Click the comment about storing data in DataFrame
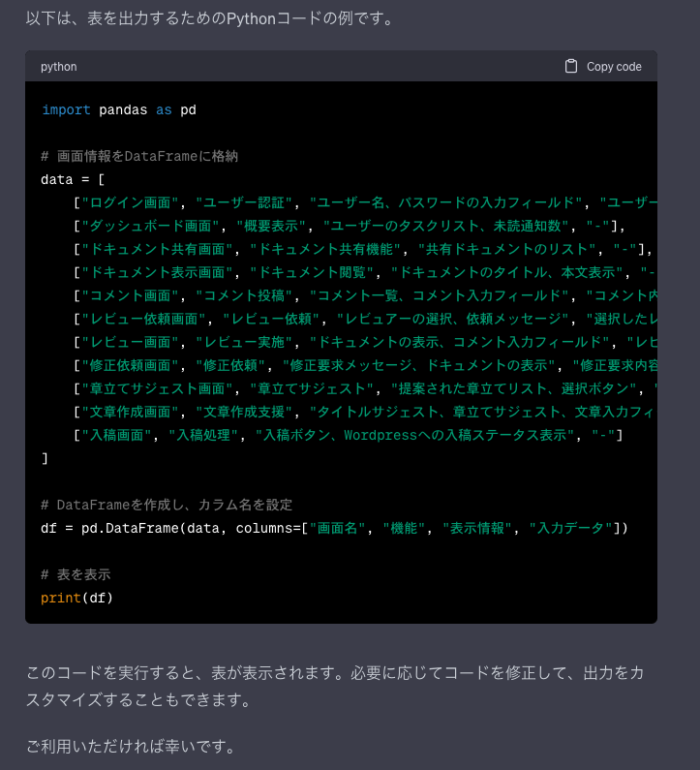The image size is (700, 770). coord(139,156)
